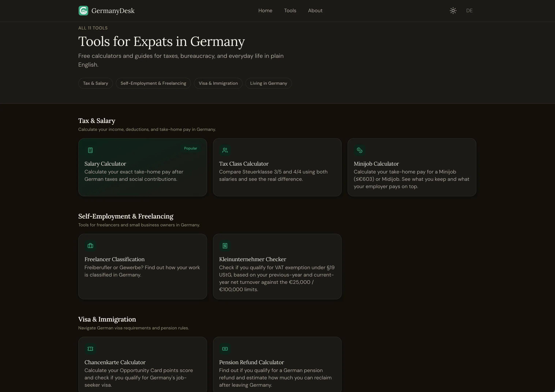This screenshot has width=555, height=392.
Task: Click 'Freiberufler or Gewerbe?' description text
Action: (142, 271)
